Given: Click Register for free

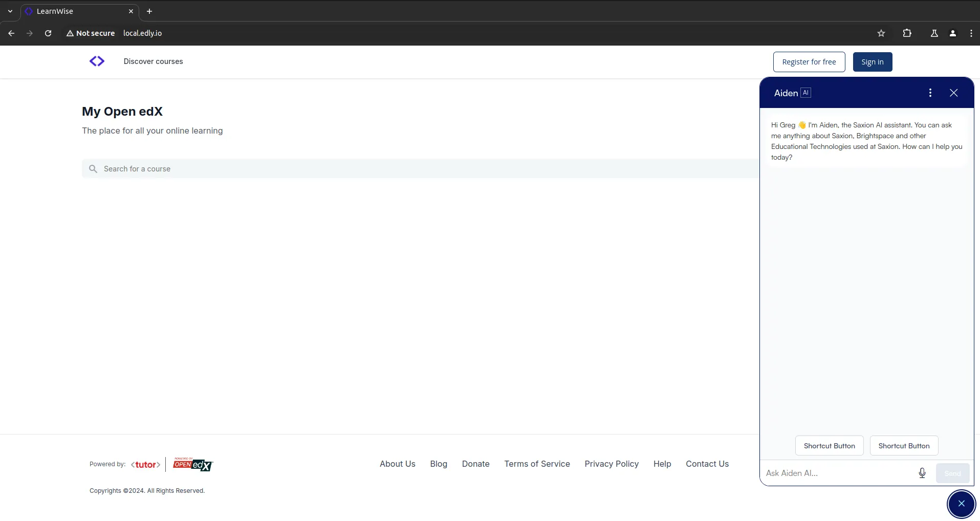Looking at the screenshot, I should click(809, 62).
